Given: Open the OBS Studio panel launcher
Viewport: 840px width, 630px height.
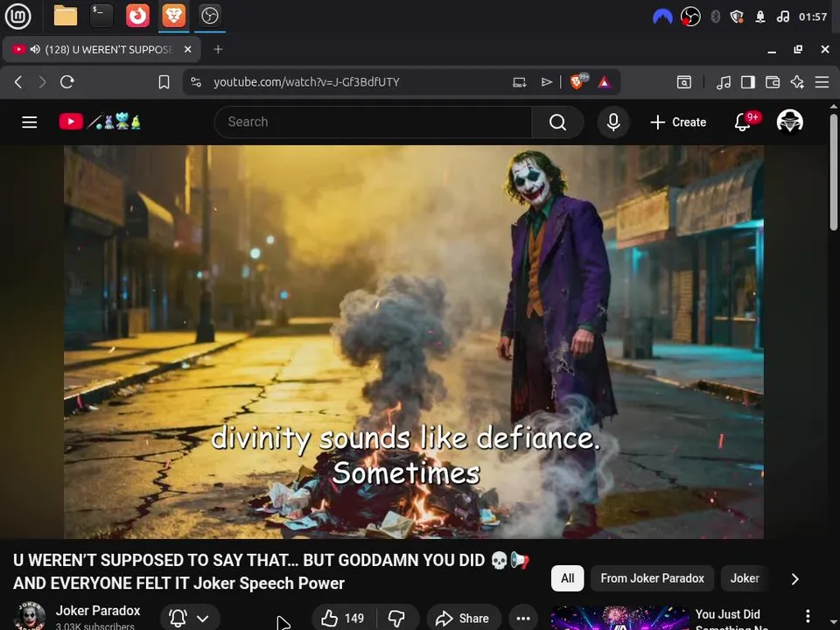Looking at the screenshot, I should (209, 16).
